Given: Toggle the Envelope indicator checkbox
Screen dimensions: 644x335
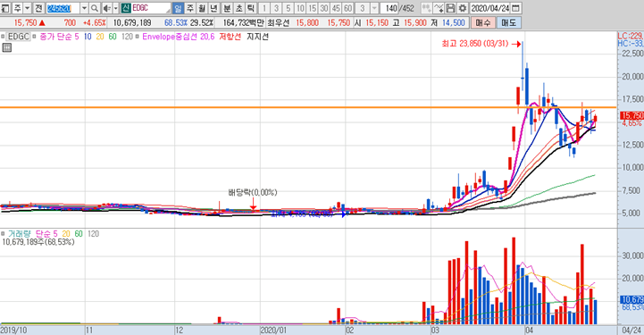Looking at the screenshot, I should coord(138,37).
